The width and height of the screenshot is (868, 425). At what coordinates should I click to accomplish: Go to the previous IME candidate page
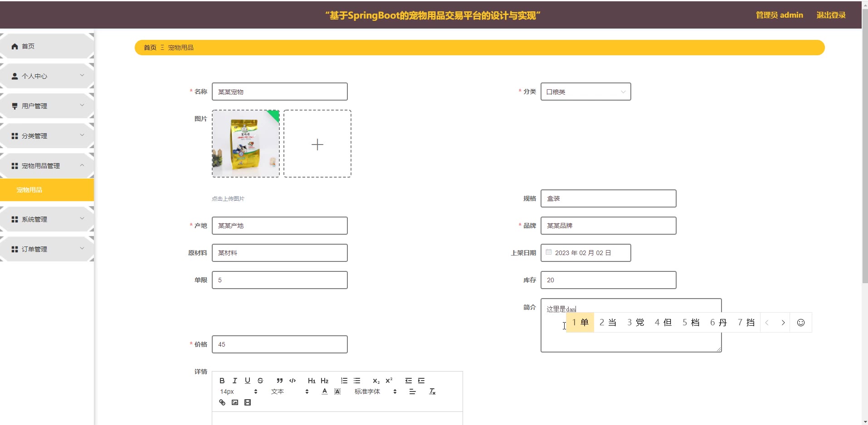point(767,323)
